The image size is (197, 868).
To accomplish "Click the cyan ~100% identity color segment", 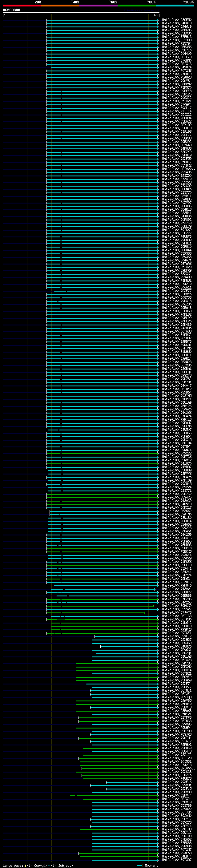I will tap(175, 6).
